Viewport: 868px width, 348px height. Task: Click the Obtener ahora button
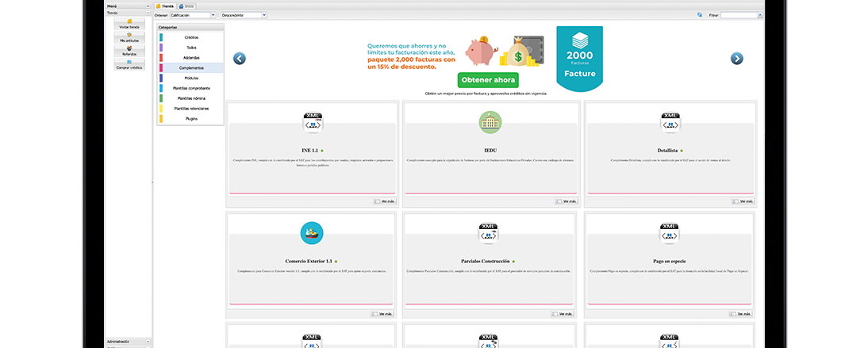click(x=488, y=80)
